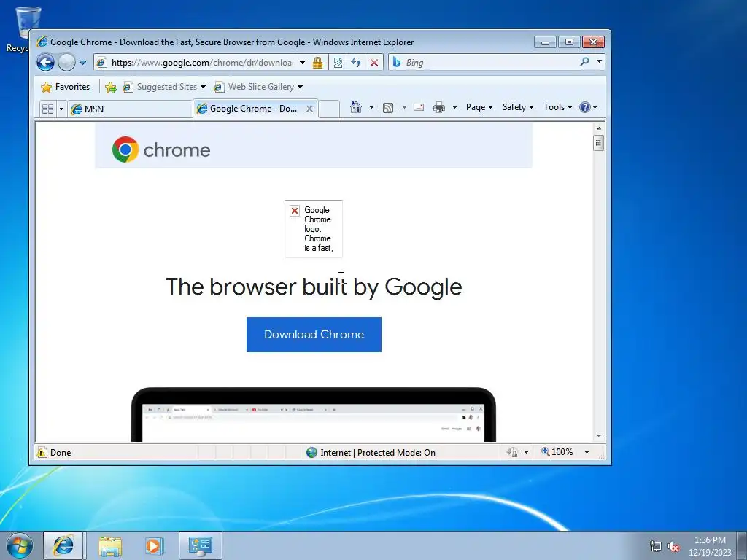The height and width of the screenshot is (560, 747).
Task: Click the taskbar clock 1:36 PM
Action: pos(710,540)
